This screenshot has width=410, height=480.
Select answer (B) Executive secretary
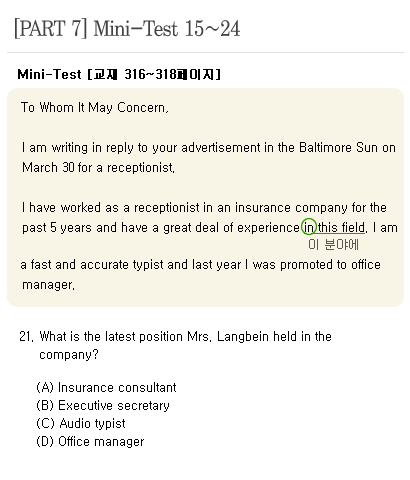pos(103,406)
